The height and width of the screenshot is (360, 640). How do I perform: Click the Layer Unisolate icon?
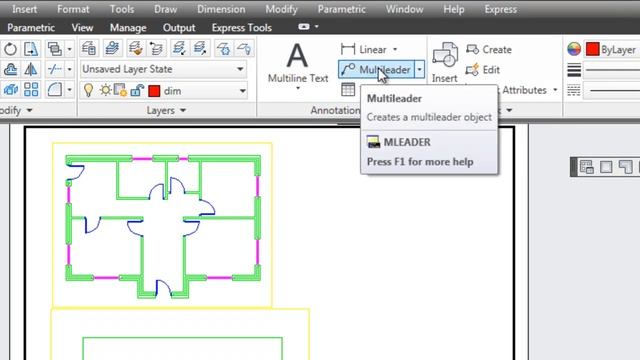click(200, 48)
